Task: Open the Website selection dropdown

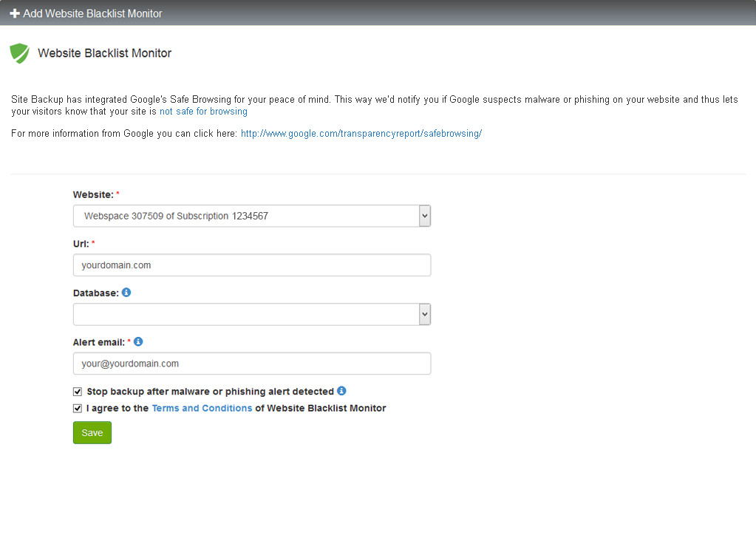Action: click(251, 216)
